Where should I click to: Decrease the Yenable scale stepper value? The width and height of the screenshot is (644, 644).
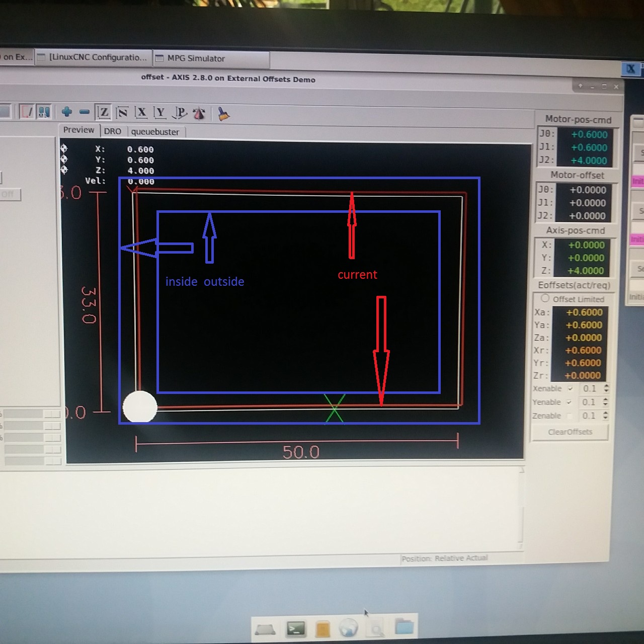[605, 405]
